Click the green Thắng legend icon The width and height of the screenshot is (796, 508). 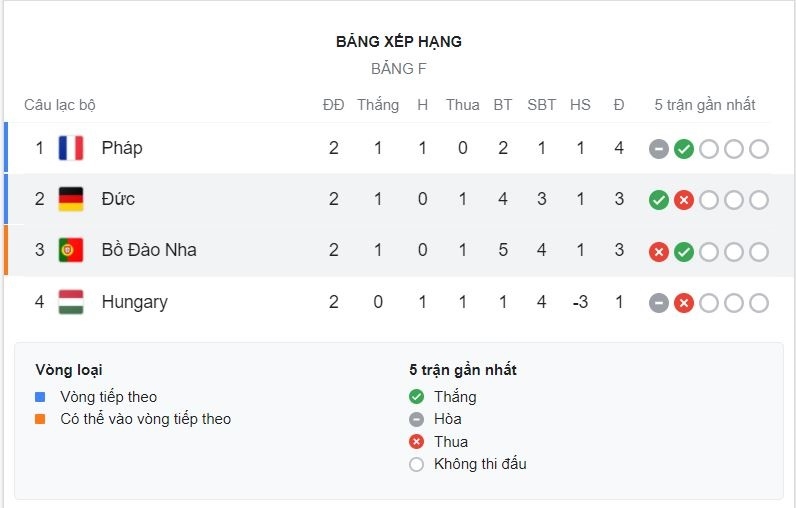point(416,397)
